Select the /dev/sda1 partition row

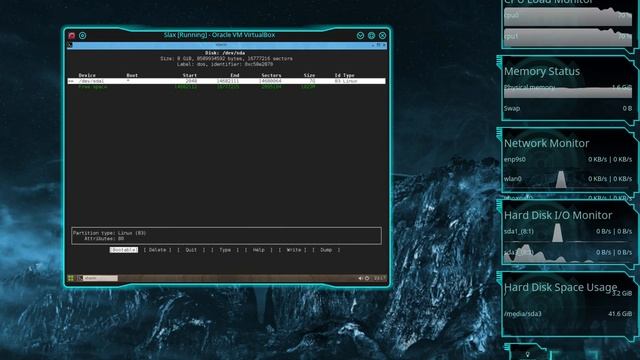pos(227,81)
